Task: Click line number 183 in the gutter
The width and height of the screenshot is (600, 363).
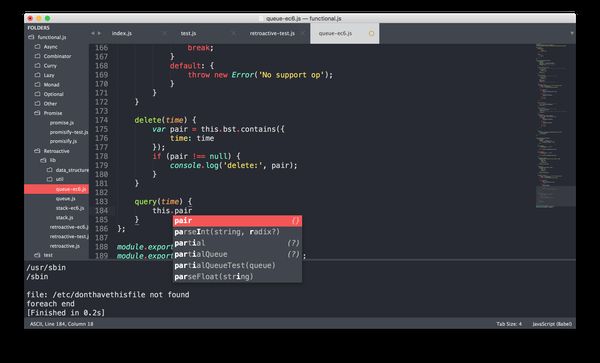Action: point(101,202)
